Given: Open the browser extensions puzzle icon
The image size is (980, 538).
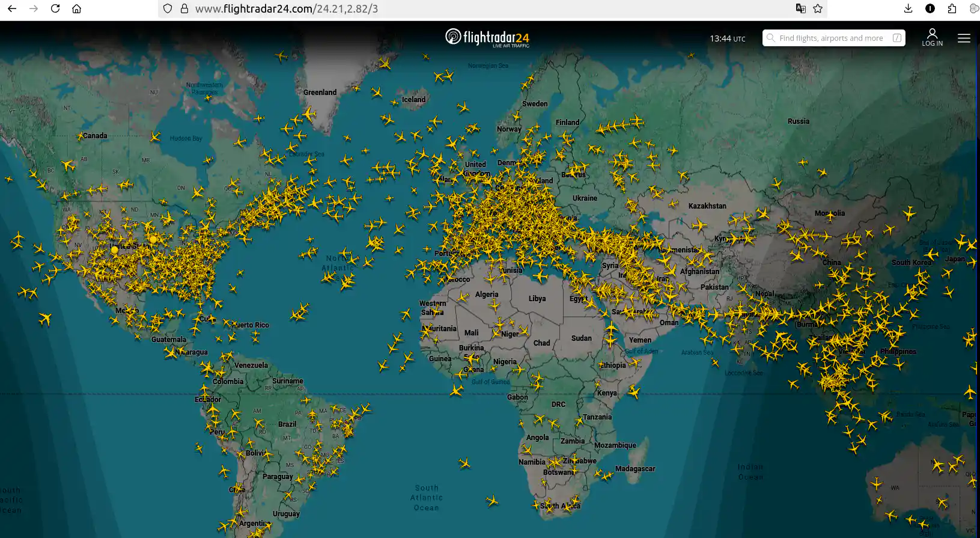Looking at the screenshot, I should point(952,8).
